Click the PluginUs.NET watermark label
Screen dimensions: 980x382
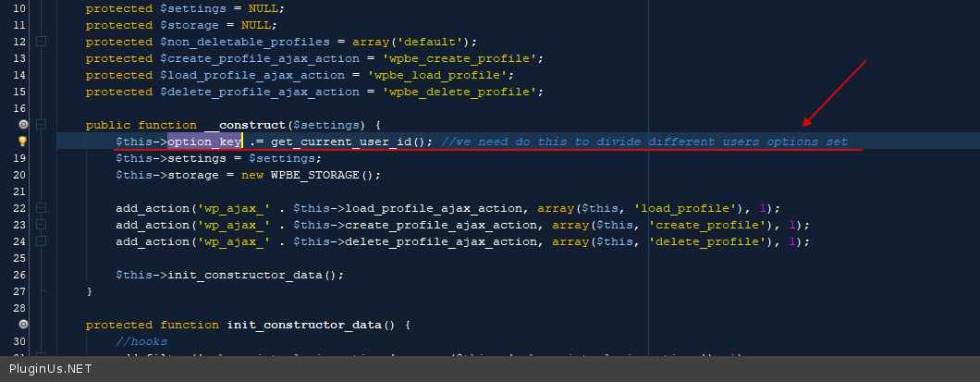[51, 369]
